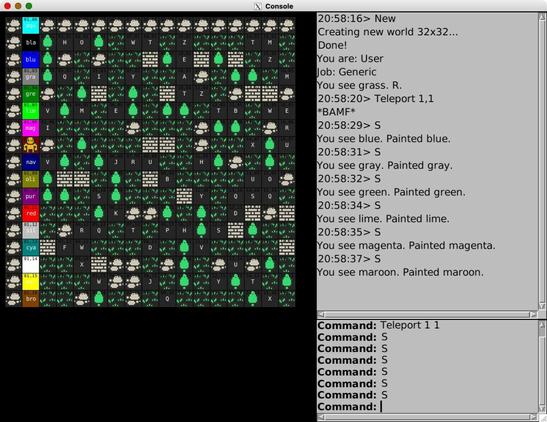
Task: Click the command panel's horizontal scrollbar left arrow
Action: (x=321, y=417)
